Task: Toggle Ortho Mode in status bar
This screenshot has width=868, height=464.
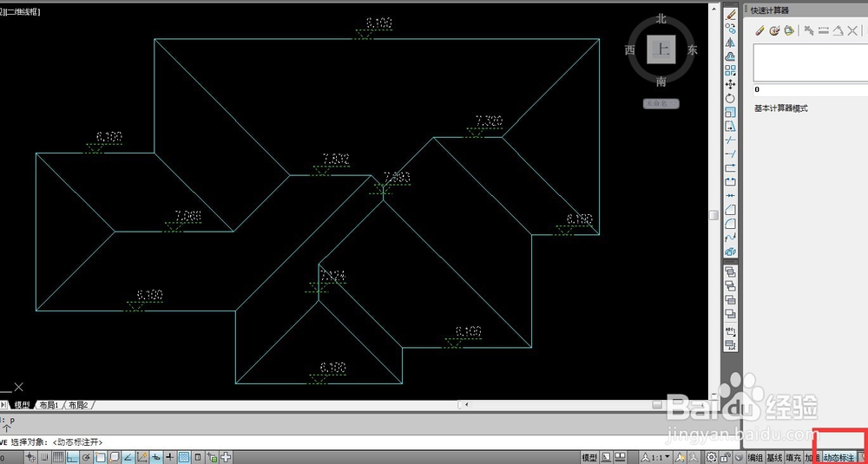Action: (x=72, y=457)
